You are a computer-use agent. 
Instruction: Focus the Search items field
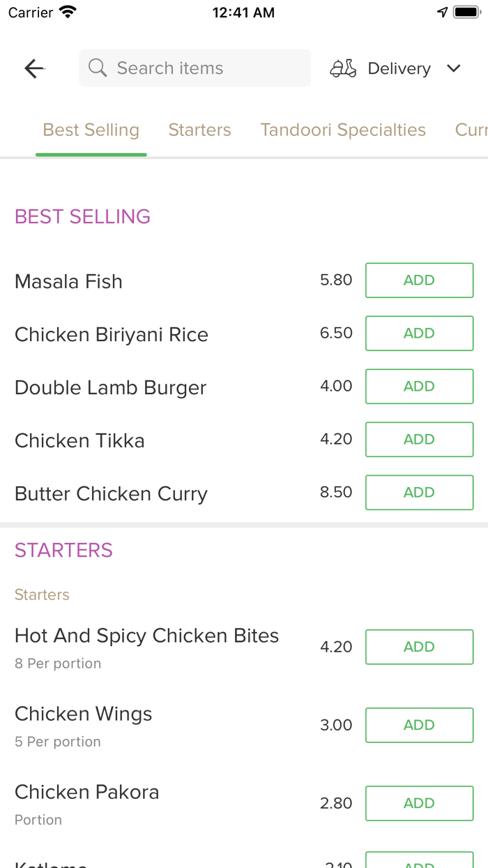click(195, 68)
